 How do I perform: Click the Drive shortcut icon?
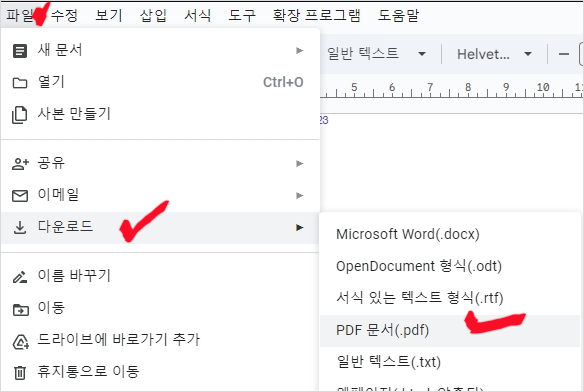pos(21,342)
